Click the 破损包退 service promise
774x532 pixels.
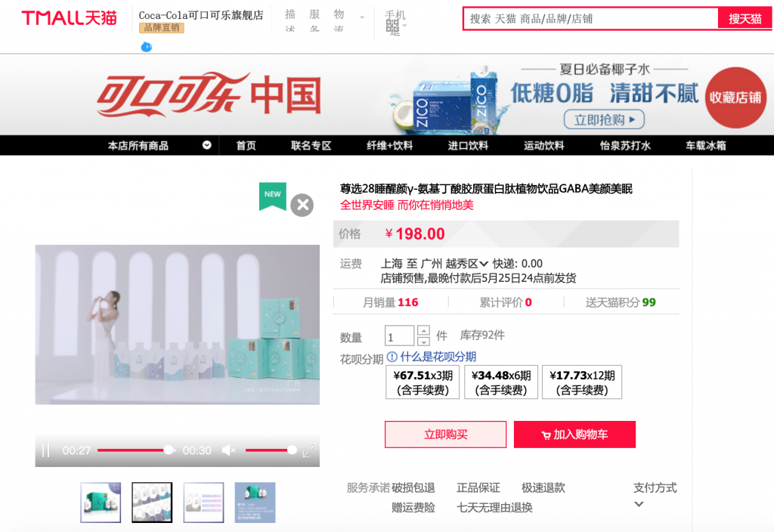coord(413,487)
